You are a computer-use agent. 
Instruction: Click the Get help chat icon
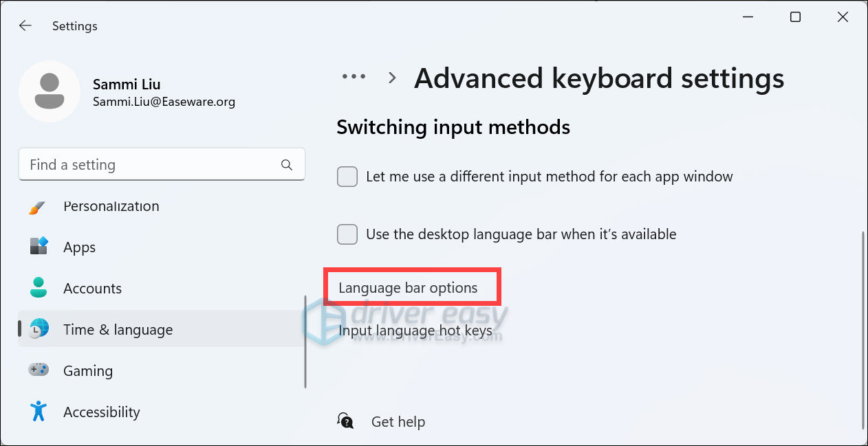click(345, 421)
